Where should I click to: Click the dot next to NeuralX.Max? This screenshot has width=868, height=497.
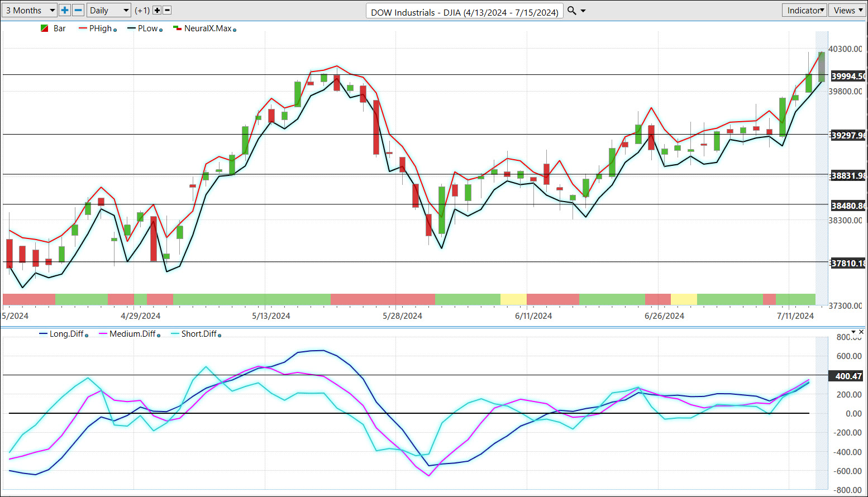[235, 30]
